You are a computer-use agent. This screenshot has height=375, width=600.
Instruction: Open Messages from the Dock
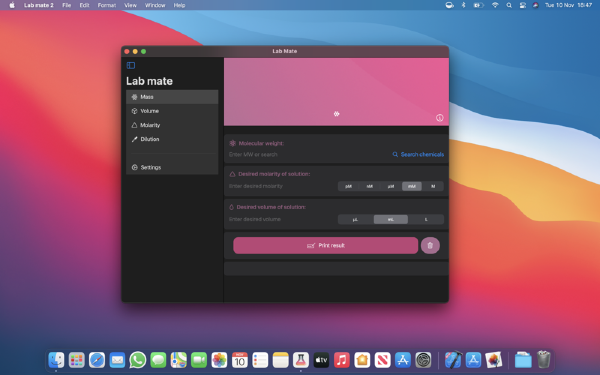point(158,360)
